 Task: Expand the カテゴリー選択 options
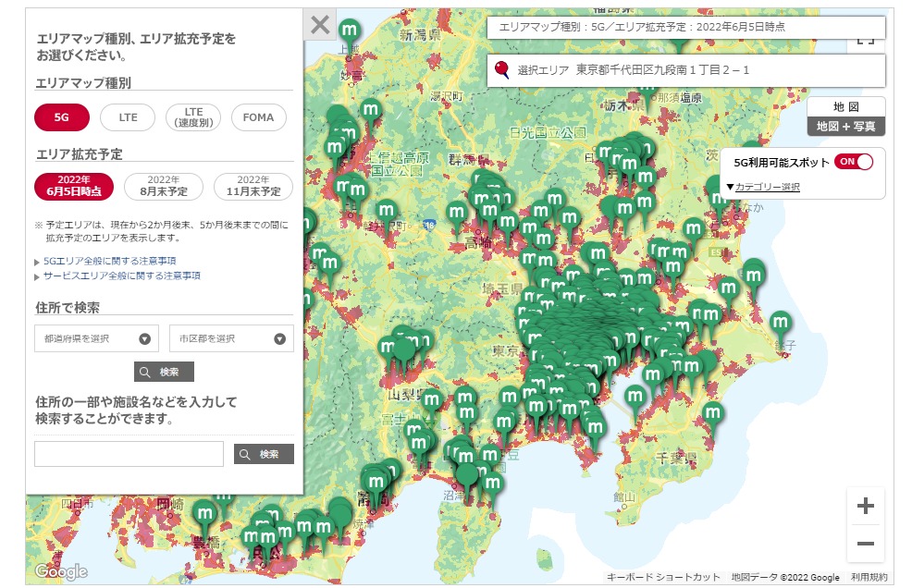pyautogui.click(x=763, y=187)
